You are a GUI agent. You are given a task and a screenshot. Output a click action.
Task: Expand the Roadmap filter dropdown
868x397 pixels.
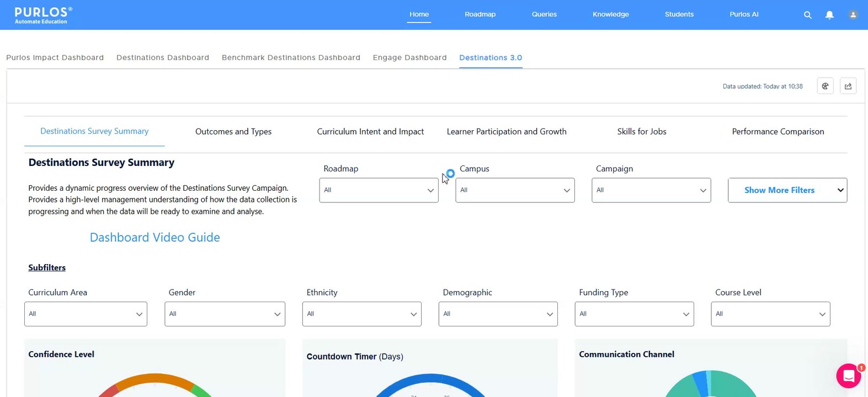click(x=379, y=190)
